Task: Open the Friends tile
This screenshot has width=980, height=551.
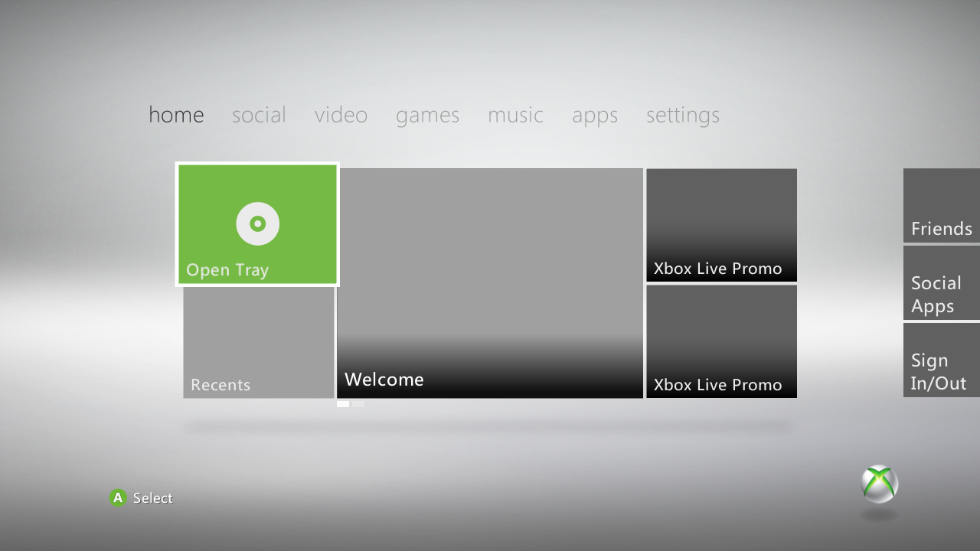Action: point(942,205)
